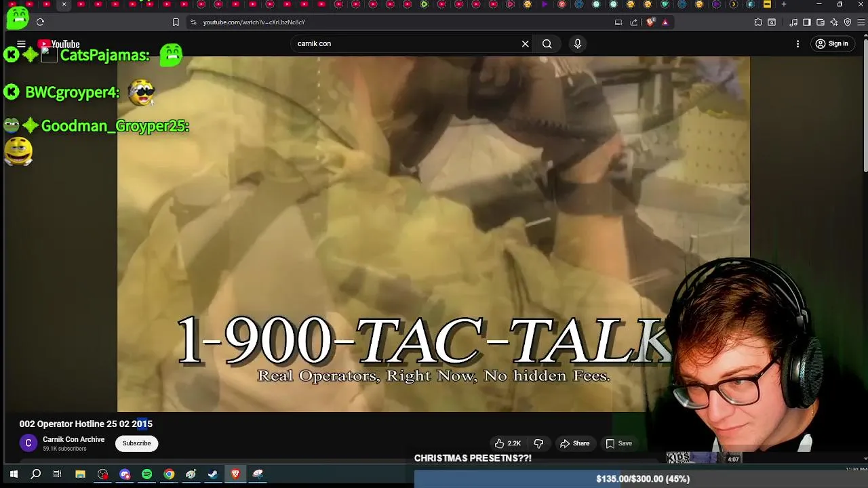Dislike the video

coord(538,443)
